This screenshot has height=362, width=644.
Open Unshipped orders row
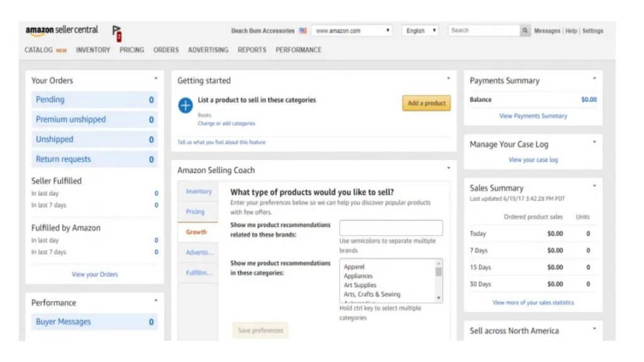click(x=95, y=140)
